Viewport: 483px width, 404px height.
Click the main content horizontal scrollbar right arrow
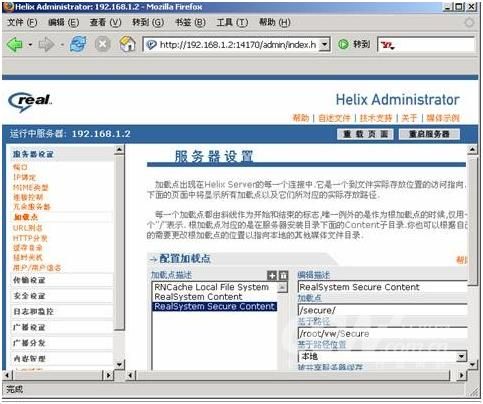click(x=462, y=376)
